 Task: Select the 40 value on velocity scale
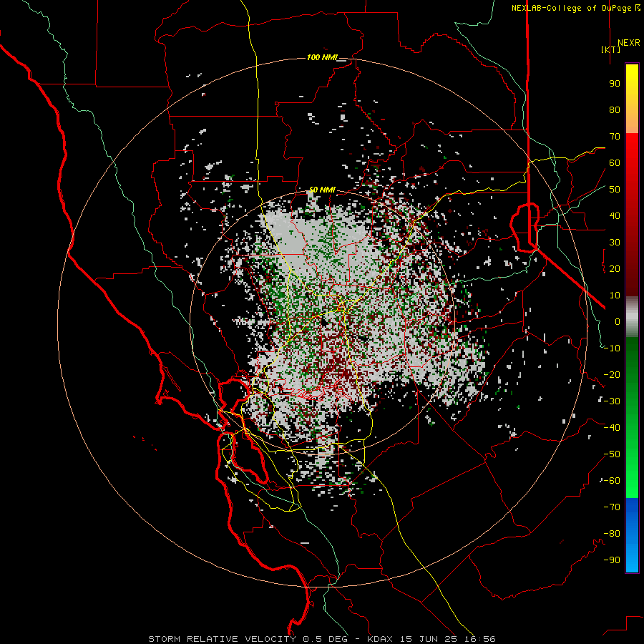615,215
